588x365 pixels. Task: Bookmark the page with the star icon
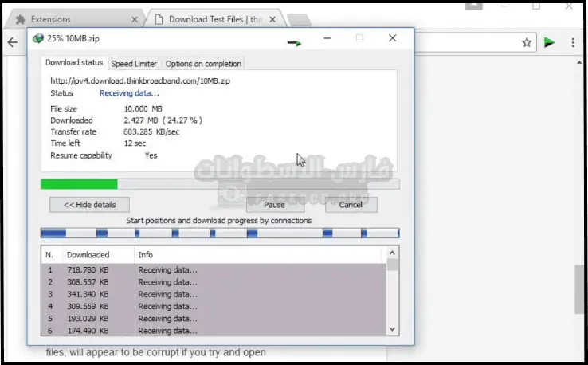(x=527, y=43)
